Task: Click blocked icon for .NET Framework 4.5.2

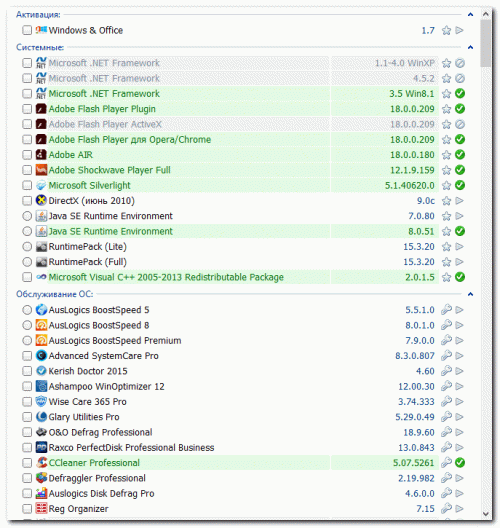Action: [x=460, y=78]
